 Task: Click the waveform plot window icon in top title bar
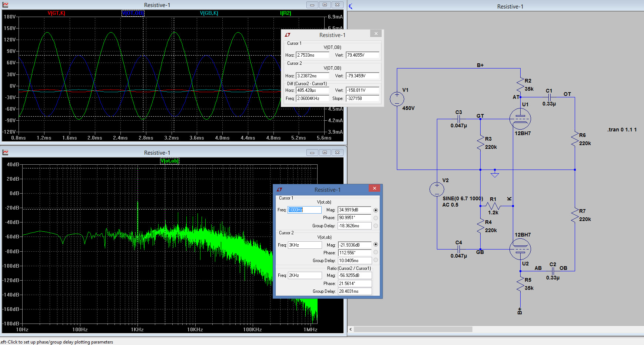(5, 5)
